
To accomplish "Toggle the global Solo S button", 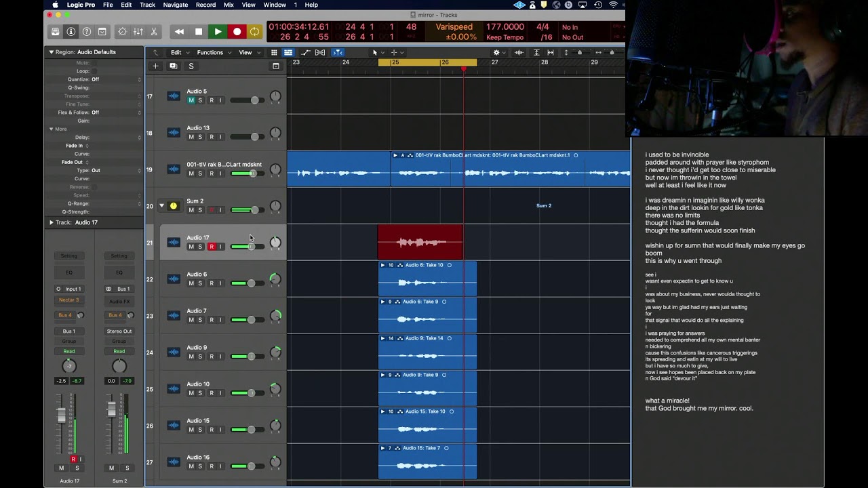I will 191,66.
